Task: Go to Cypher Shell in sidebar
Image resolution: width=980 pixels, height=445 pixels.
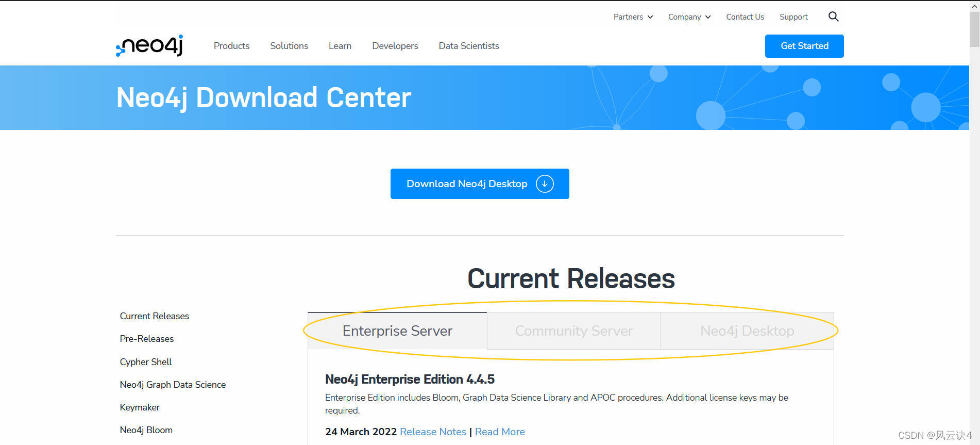Action: pyautogui.click(x=146, y=362)
